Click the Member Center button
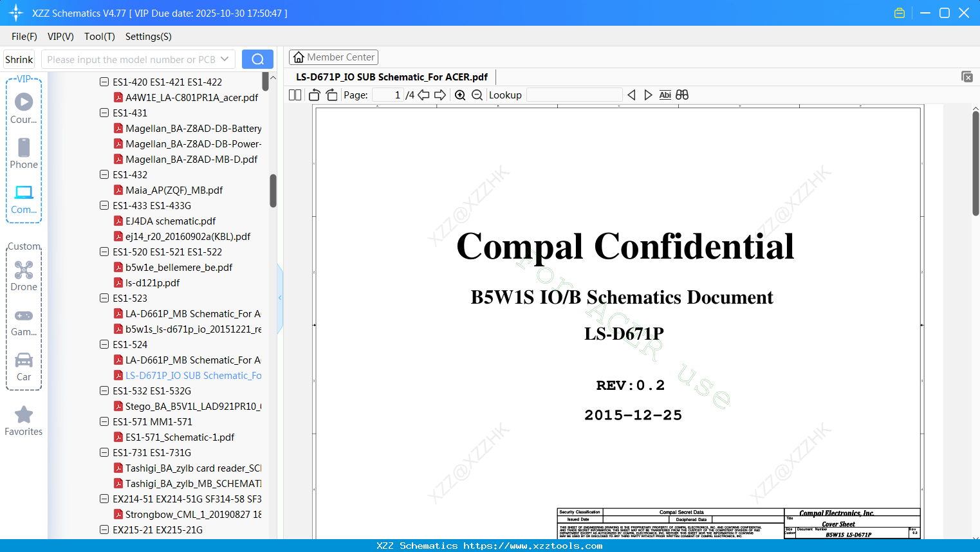 tap(333, 57)
